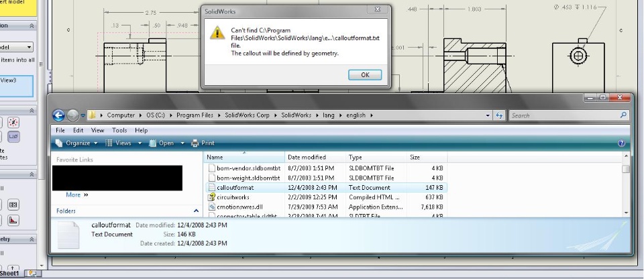Screen dimensions: 644x279
Task: Click the folder icon in the address bar
Action: pos(93,115)
